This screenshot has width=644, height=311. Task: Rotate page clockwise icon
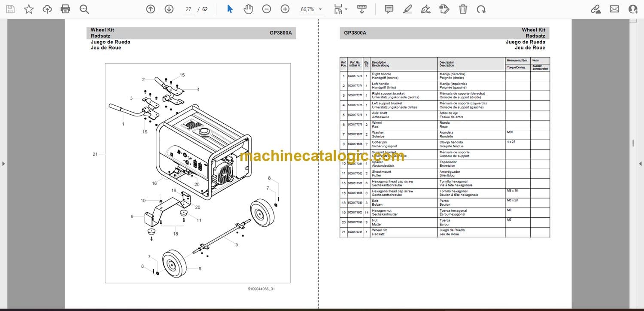coord(481,9)
